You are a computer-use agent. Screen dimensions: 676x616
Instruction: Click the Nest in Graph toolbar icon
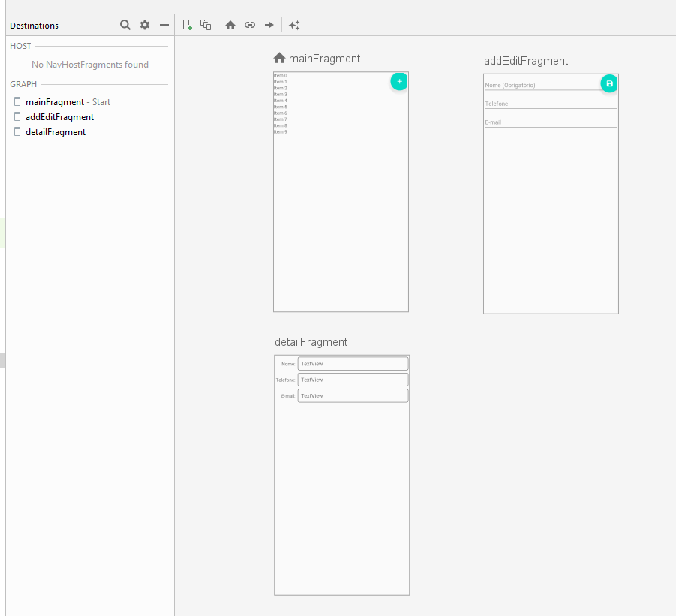click(x=206, y=25)
